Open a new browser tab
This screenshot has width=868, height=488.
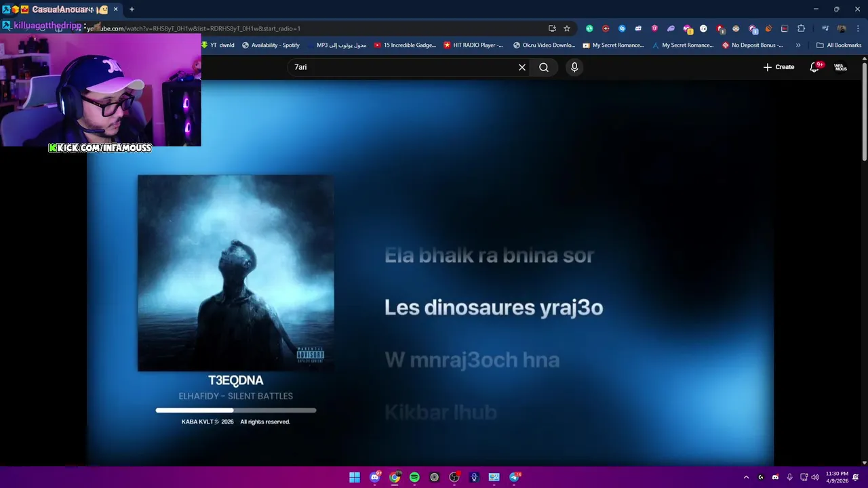[132, 9]
